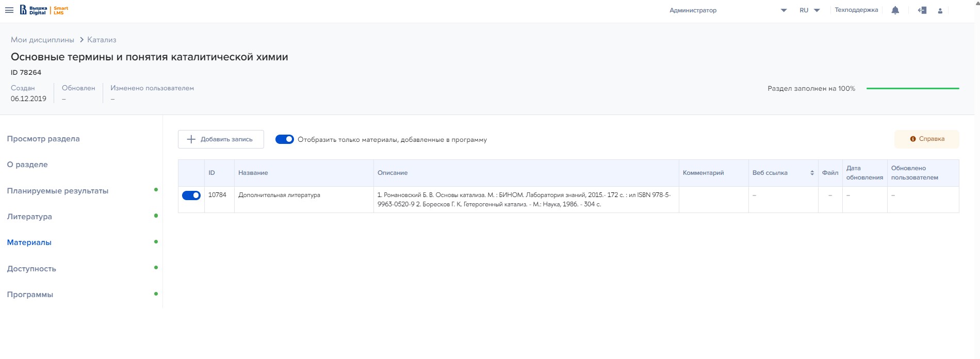Select the Доступность sidebar item
Viewport: 980px width, 359px height.
pos(31,269)
